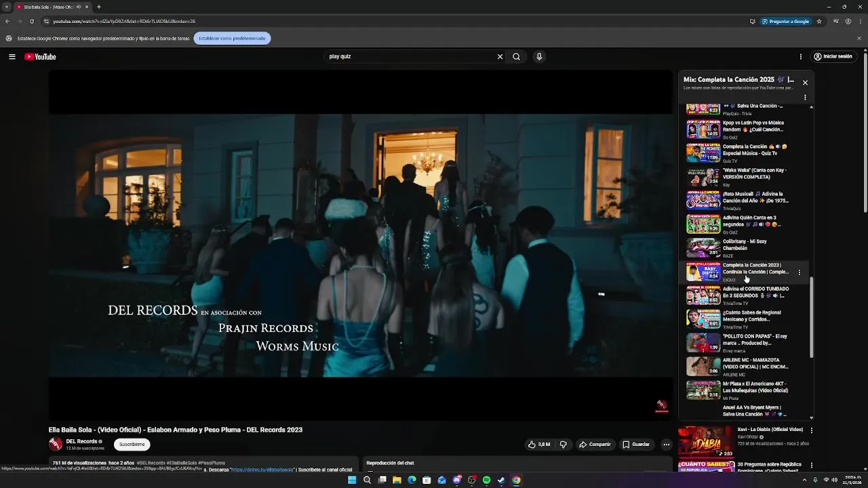Dislike the video with the thumbs-down
The width and height of the screenshot is (868, 488).
point(563,445)
